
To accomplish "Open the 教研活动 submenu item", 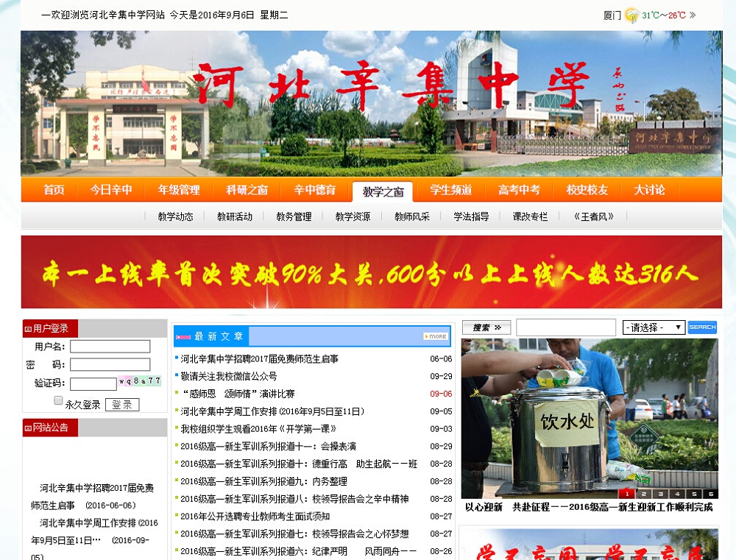I will 235,216.
